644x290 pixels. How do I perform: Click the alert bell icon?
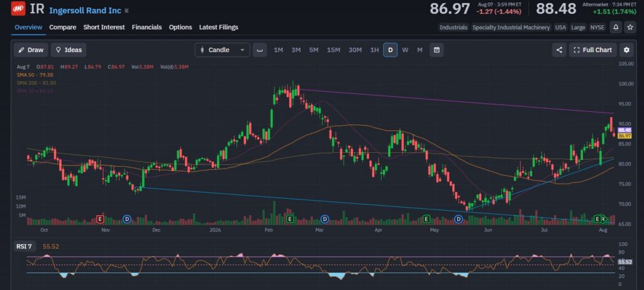pyautogui.click(x=616, y=27)
